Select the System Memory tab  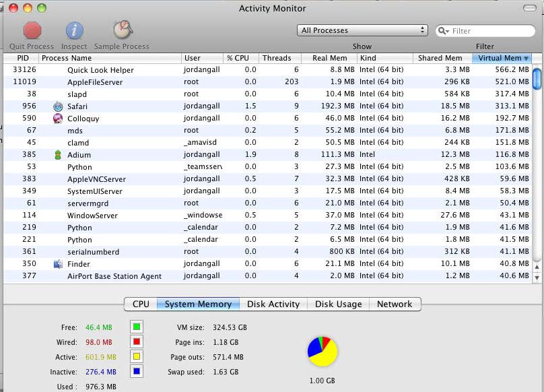pos(198,304)
